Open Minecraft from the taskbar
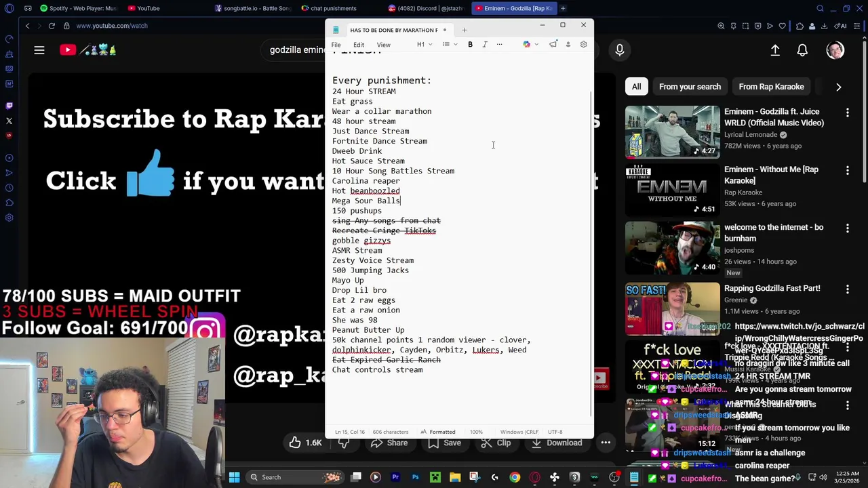 click(x=435, y=477)
